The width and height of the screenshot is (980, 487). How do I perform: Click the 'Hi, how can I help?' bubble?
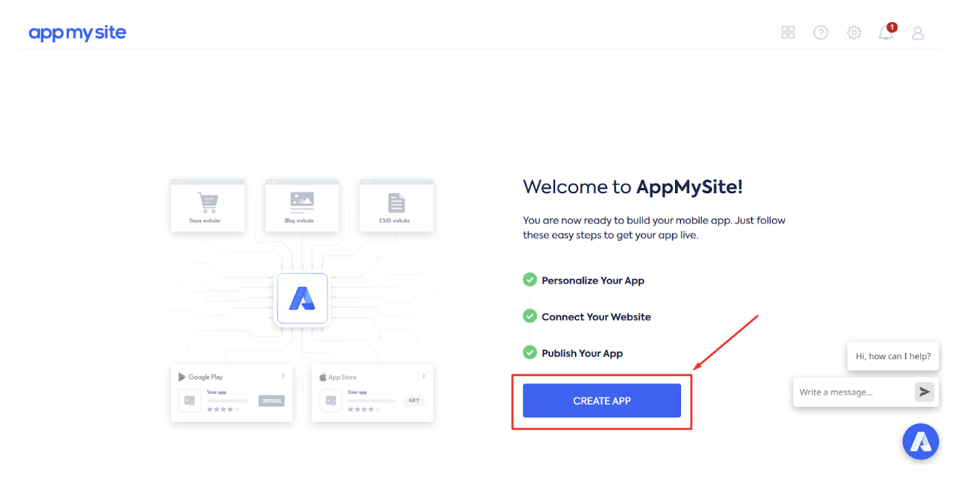pyautogui.click(x=893, y=356)
